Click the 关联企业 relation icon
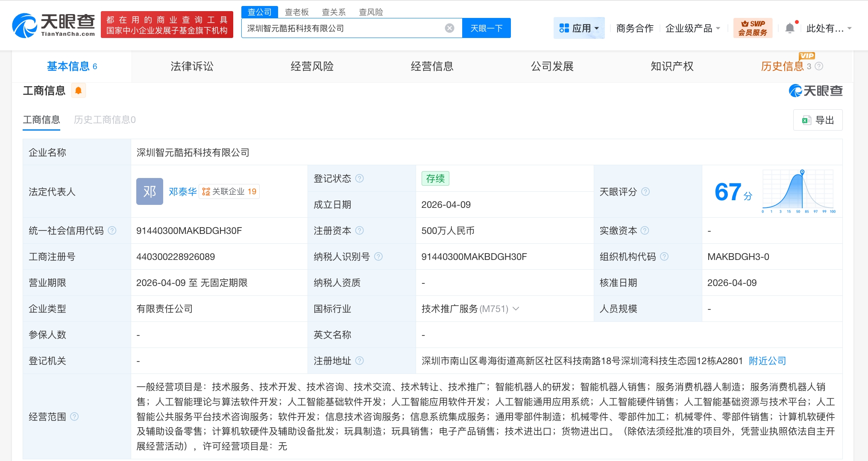Image resolution: width=868 pixels, height=461 pixels. 207,191
